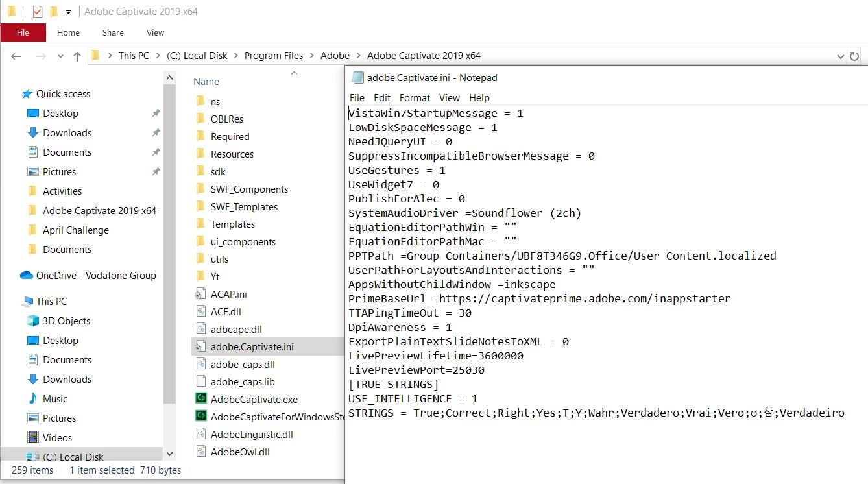Open 3D Objects under This PC
The width and height of the screenshot is (868, 484).
pyautogui.click(x=66, y=321)
